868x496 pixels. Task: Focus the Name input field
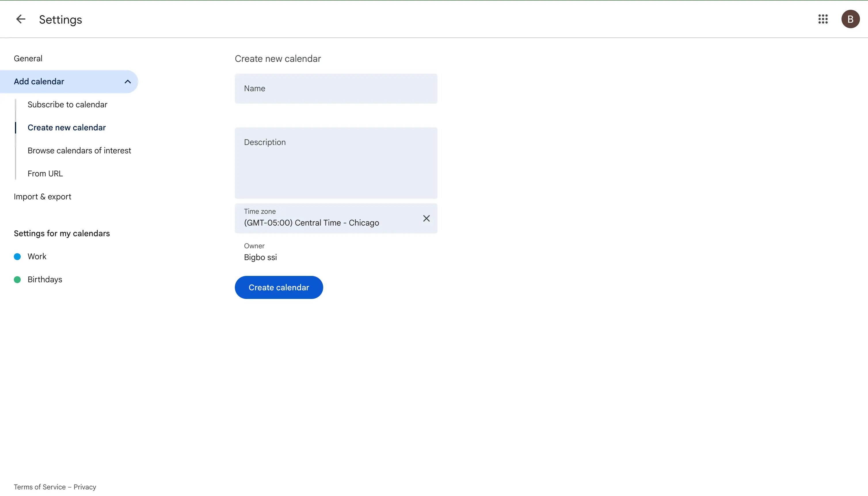point(336,89)
